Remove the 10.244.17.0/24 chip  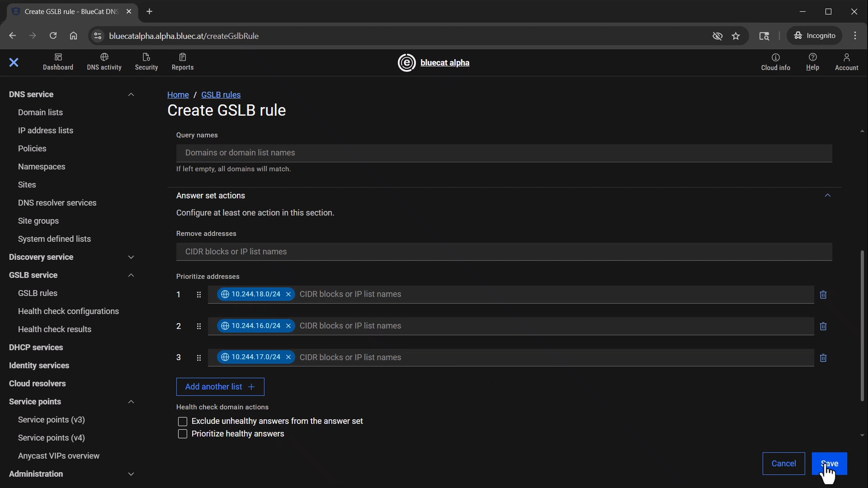(288, 357)
